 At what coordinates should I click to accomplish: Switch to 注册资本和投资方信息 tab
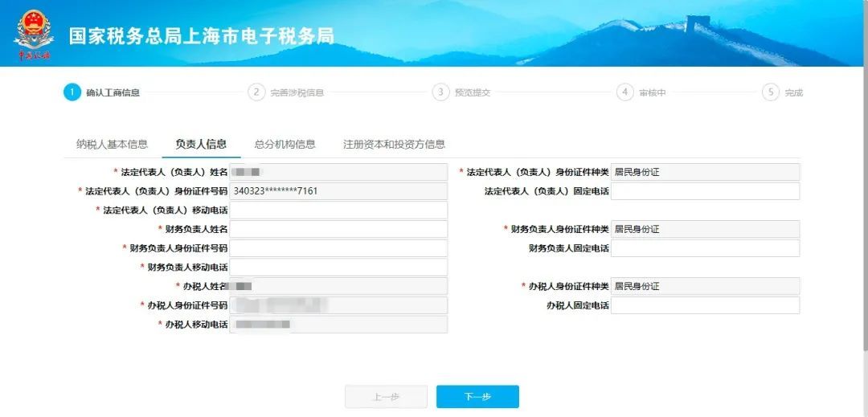coord(394,145)
